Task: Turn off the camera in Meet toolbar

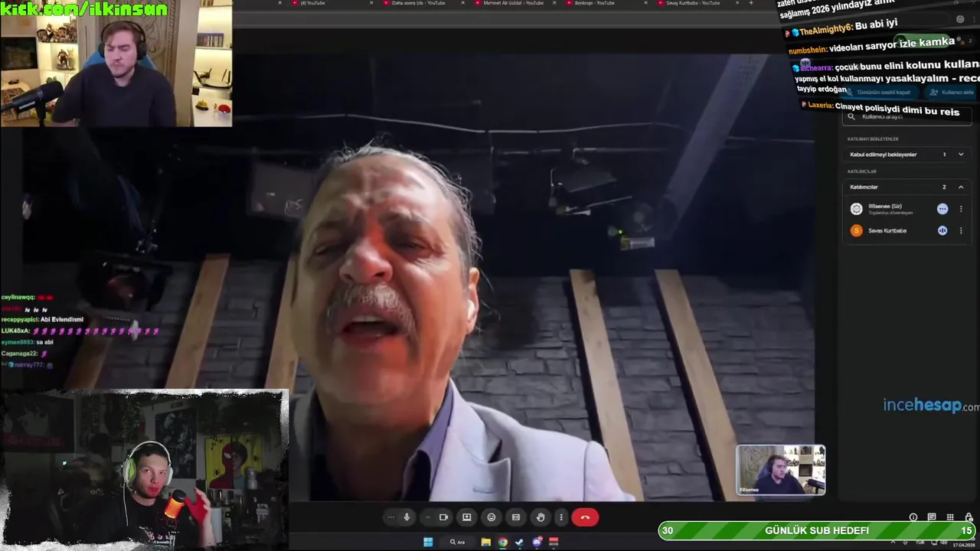Action: click(443, 517)
